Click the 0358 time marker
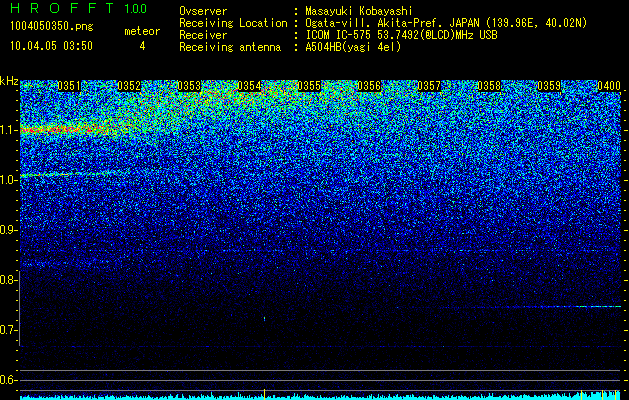This screenshot has width=629, height=400. pos(489,86)
